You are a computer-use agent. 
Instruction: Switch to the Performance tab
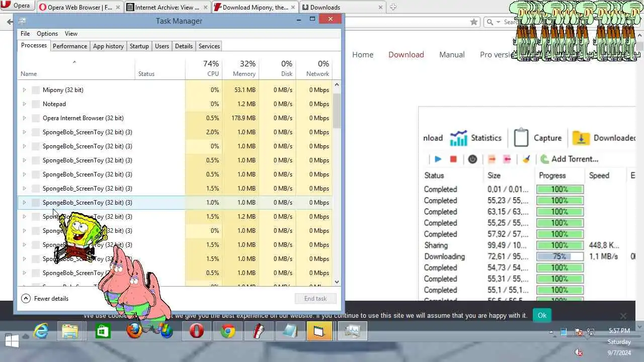coord(70,46)
